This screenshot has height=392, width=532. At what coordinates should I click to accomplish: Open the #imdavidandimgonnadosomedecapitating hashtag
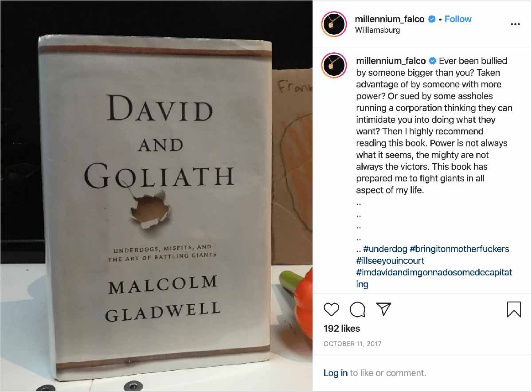[x=434, y=278]
